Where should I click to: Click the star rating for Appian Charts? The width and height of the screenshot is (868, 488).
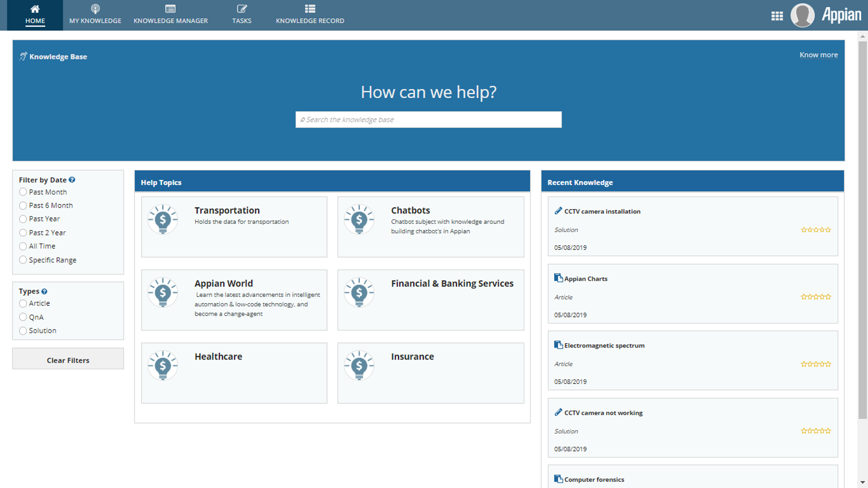(x=816, y=297)
